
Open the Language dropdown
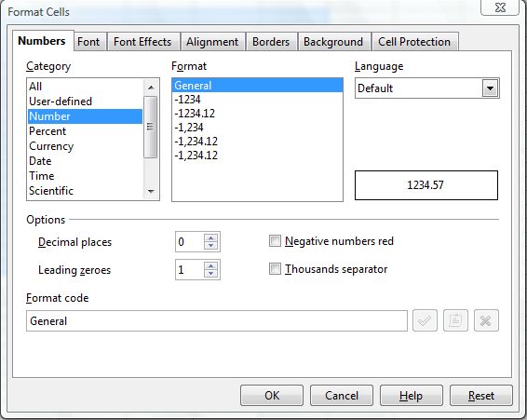click(490, 88)
